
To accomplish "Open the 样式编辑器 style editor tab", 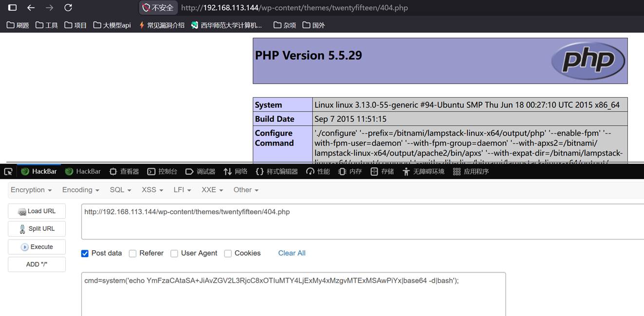I will pos(276,171).
